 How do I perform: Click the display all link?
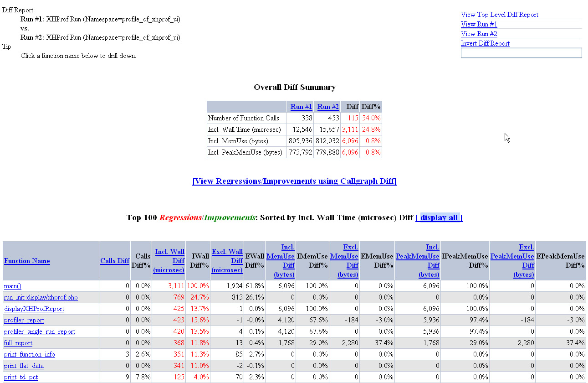(x=439, y=217)
